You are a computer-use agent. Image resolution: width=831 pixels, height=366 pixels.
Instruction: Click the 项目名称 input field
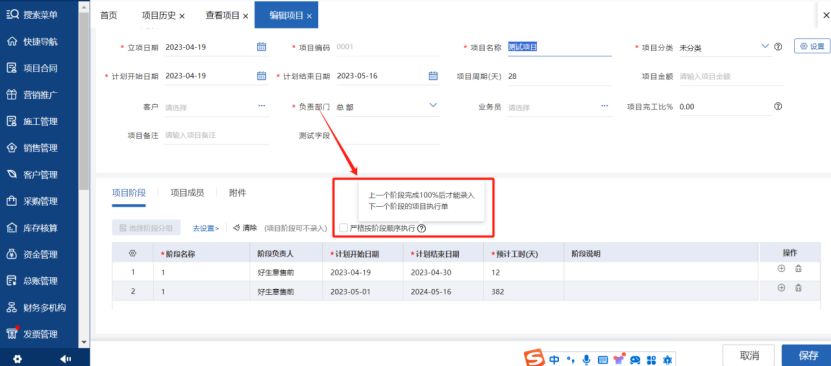click(x=559, y=47)
